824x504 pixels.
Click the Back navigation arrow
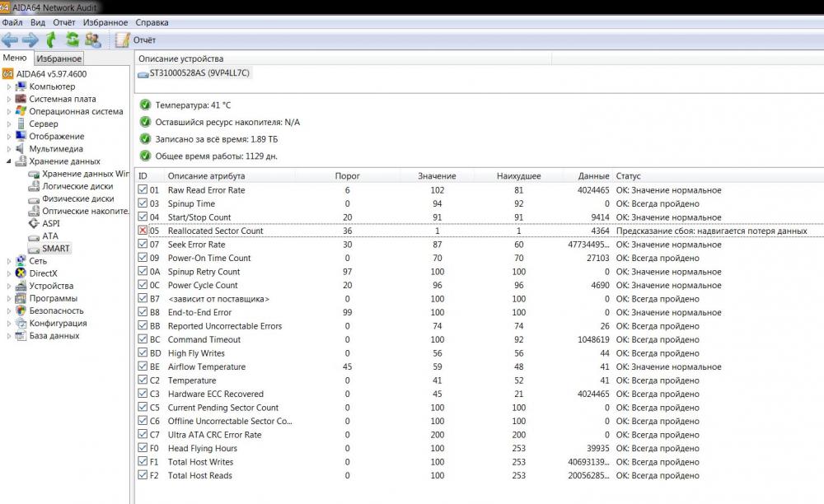pos(10,40)
